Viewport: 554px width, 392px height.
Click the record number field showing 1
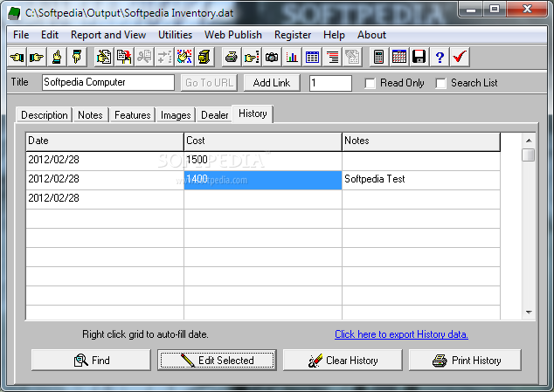(330, 83)
